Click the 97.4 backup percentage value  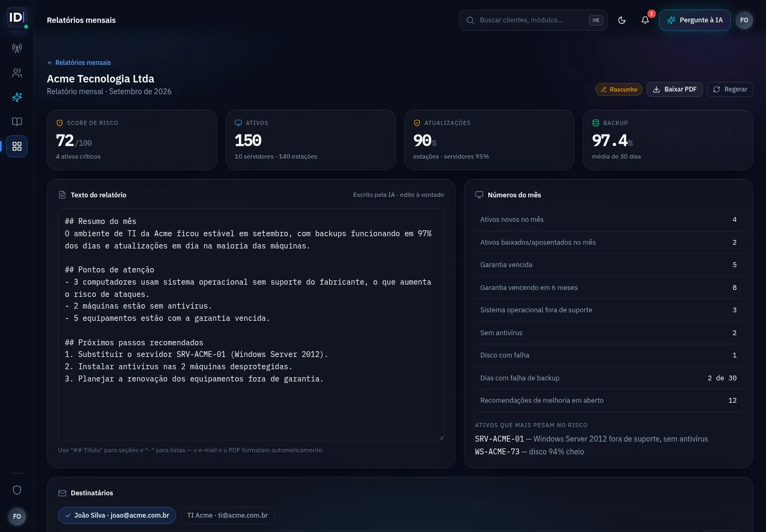610,140
